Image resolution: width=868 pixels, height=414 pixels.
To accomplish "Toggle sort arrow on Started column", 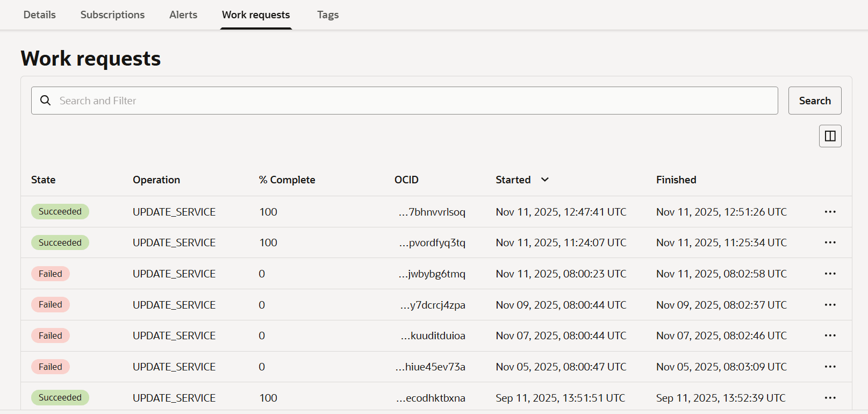I will click(544, 180).
